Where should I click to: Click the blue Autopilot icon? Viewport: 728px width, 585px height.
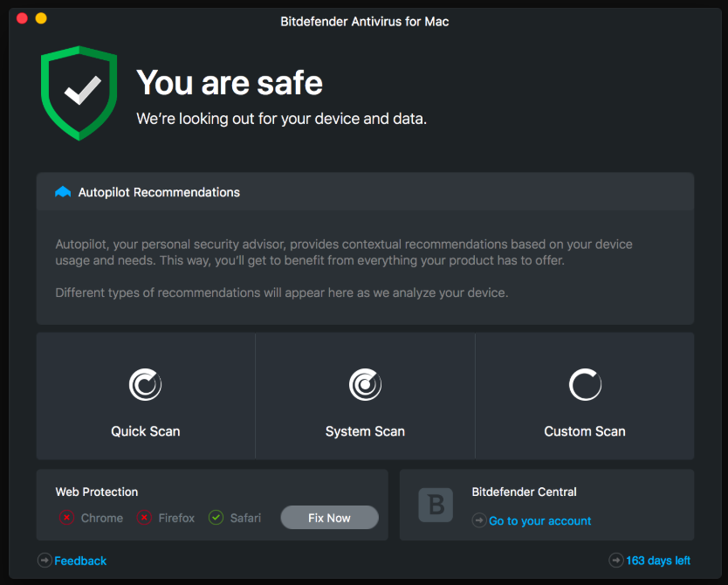point(63,192)
